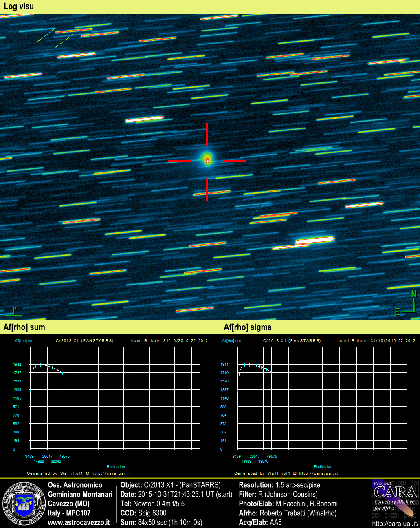
Task: Click the 1' scale bar marker
Action: [13, 312]
